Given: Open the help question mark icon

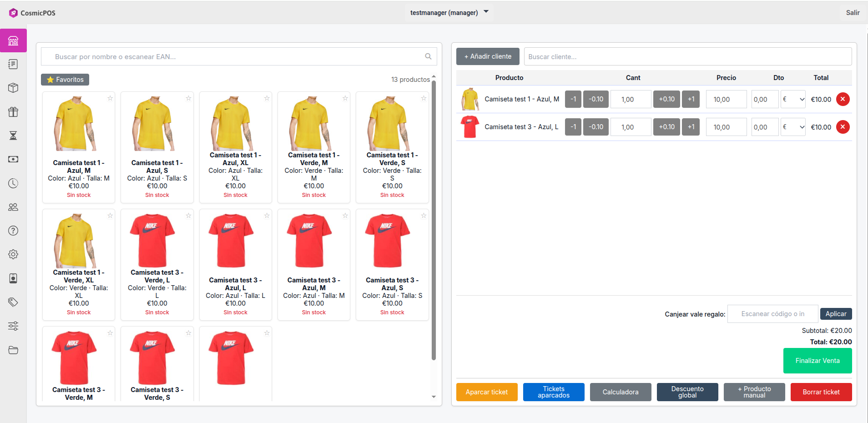Looking at the screenshot, I should coord(13,231).
